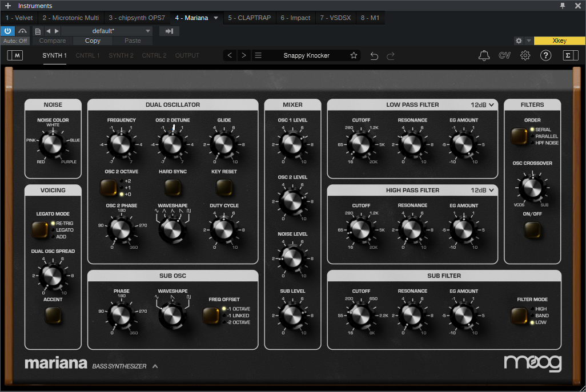Open High Pass Filter 12dB slope dropdown
This screenshot has height=392, width=586.
click(482, 190)
